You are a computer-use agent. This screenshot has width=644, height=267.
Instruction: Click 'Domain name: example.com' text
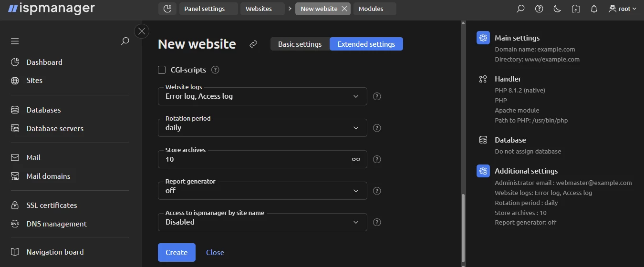point(535,49)
